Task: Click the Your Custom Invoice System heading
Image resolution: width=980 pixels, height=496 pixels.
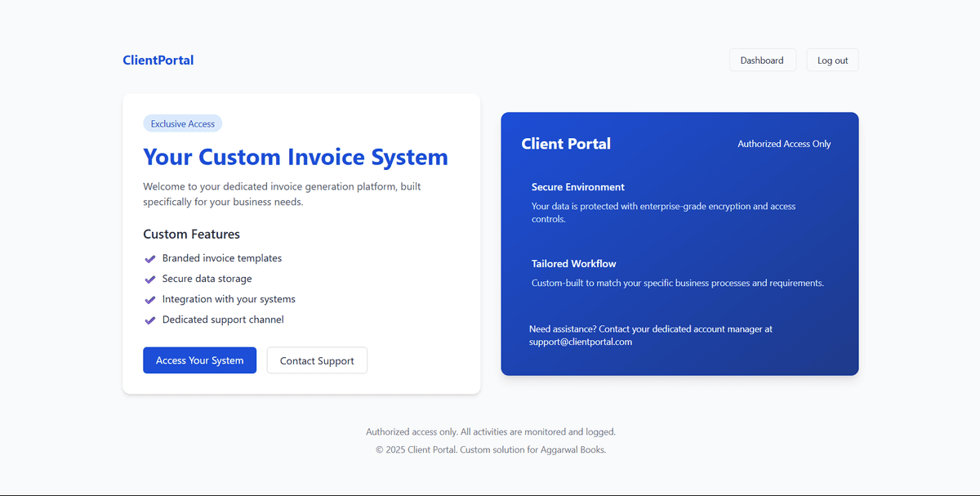Action: 296,157
